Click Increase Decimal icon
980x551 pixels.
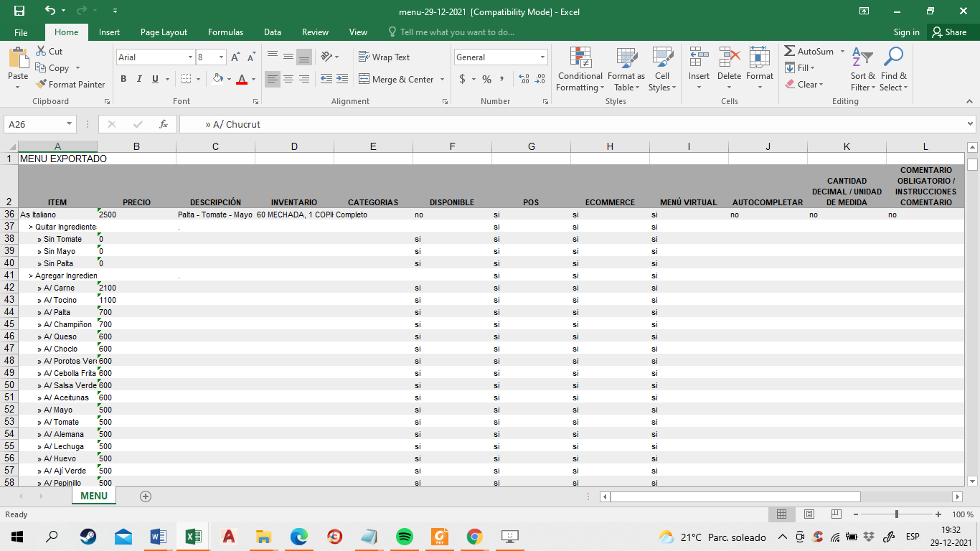tap(524, 79)
